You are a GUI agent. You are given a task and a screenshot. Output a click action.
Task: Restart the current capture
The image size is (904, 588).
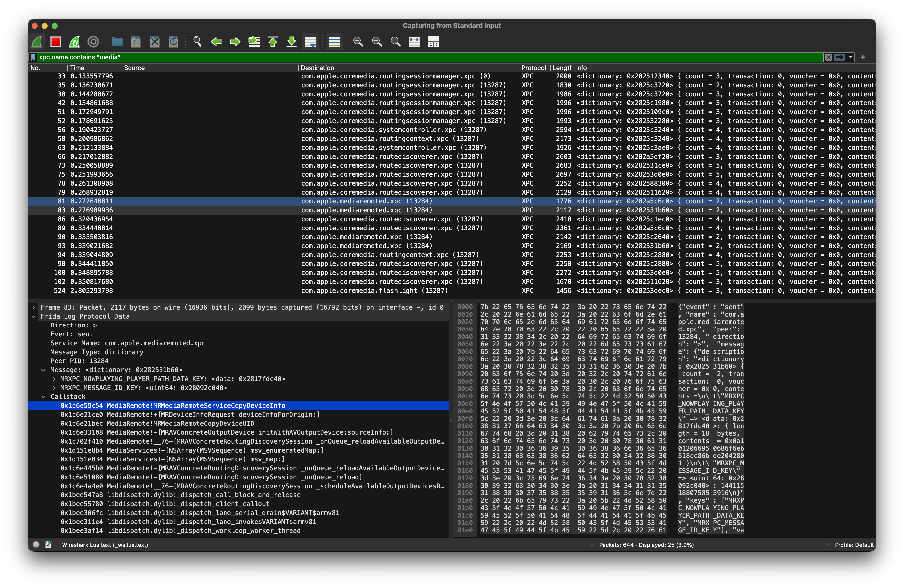74,41
